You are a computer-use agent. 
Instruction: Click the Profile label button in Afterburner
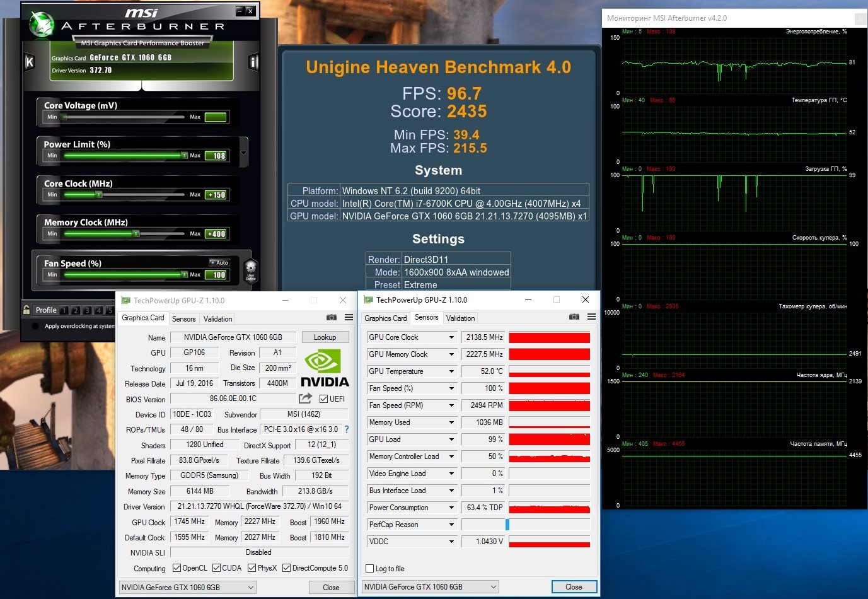[46, 310]
